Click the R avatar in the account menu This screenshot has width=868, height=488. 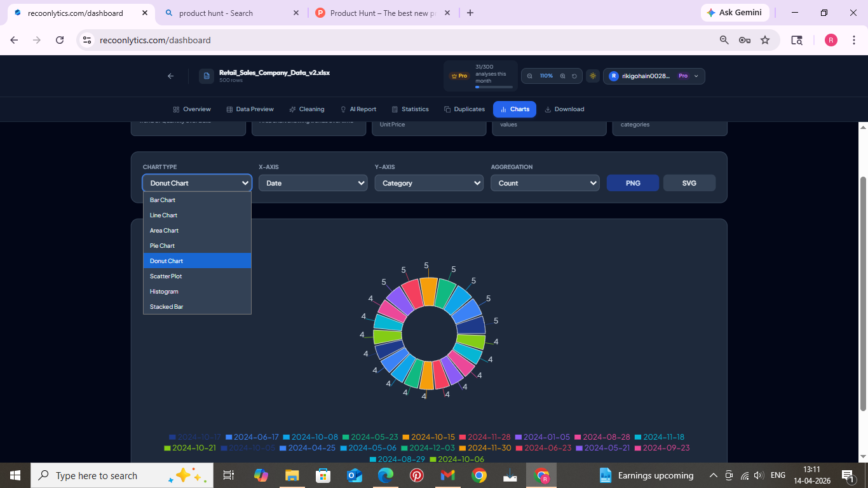613,76
